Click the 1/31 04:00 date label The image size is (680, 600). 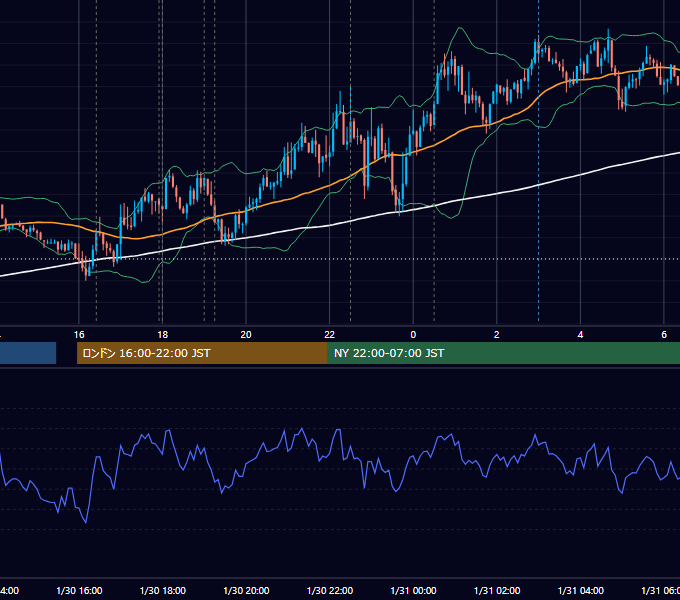click(580, 590)
